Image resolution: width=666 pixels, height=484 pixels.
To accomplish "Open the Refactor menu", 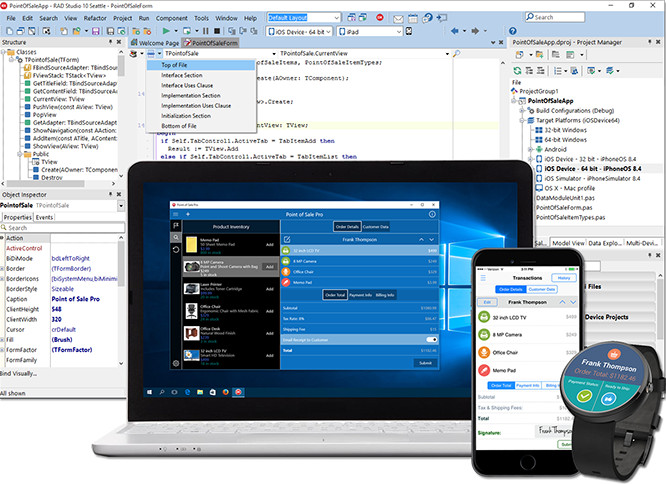I will click(x=95, y=18).
